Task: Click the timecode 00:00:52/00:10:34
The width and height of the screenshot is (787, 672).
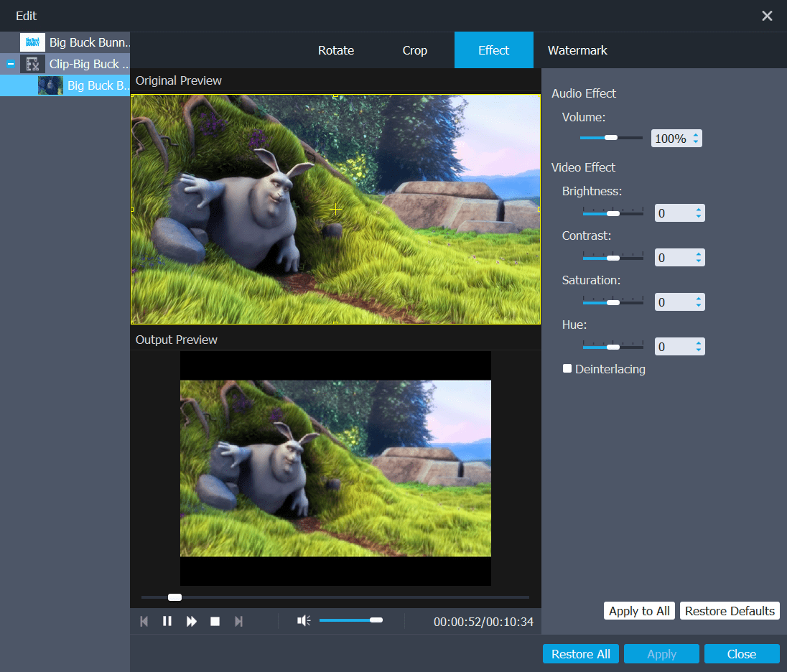Action: (x=483, y=622)
